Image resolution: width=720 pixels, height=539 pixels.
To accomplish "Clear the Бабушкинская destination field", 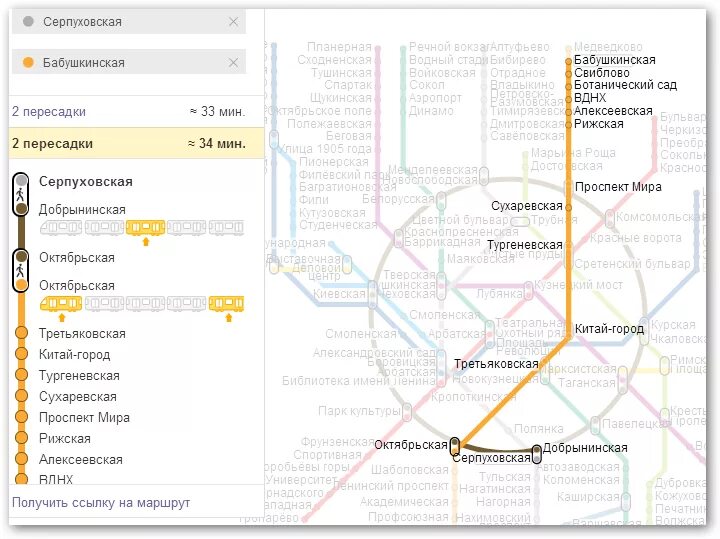I will [x=233, y=62].
